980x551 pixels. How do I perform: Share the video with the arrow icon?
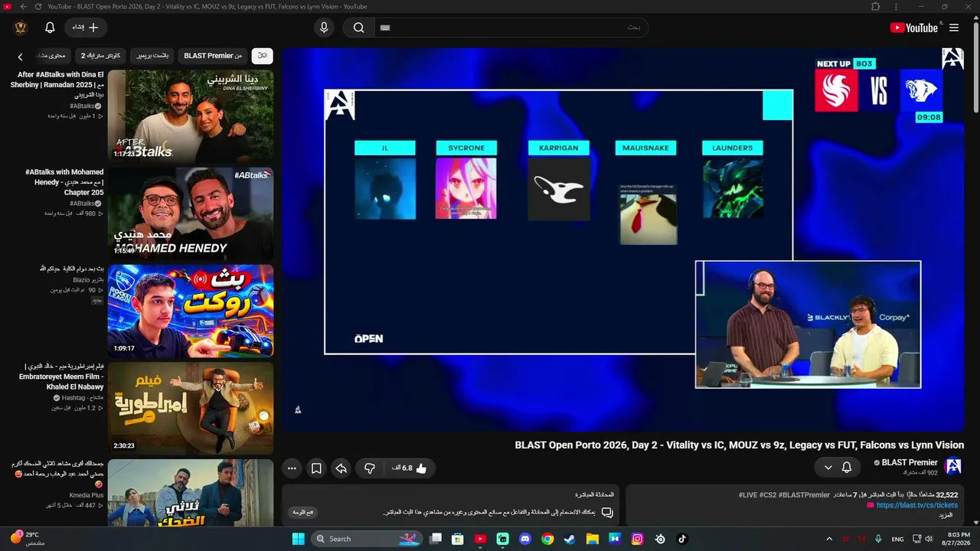click(x=341, y=468)
